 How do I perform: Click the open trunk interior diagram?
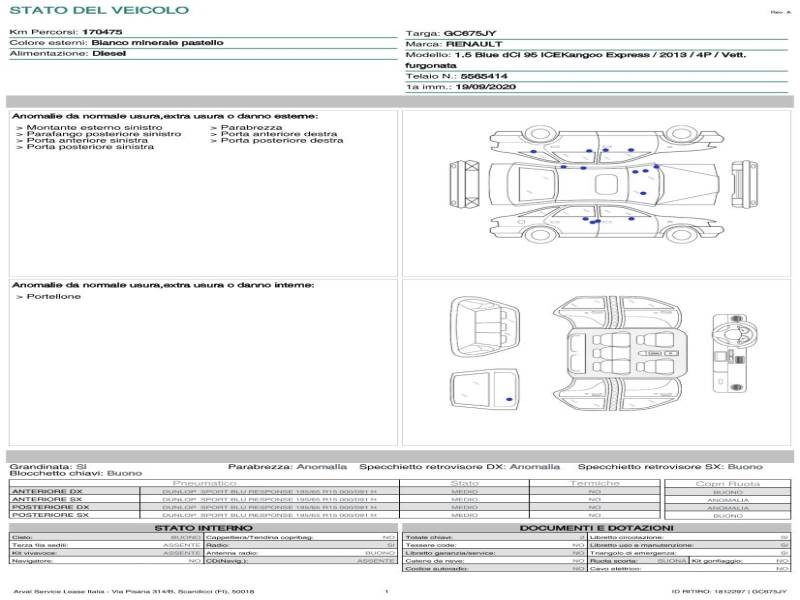click(485, 328)
